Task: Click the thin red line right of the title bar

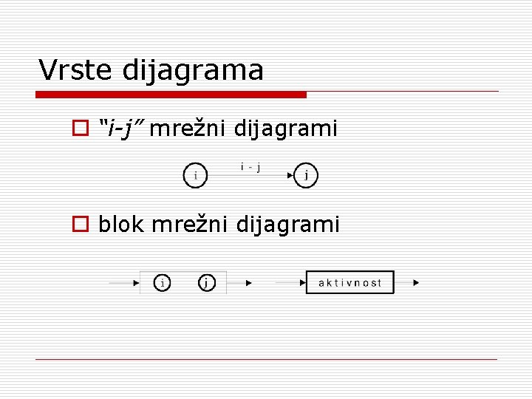Action: (x=403, y=92)
